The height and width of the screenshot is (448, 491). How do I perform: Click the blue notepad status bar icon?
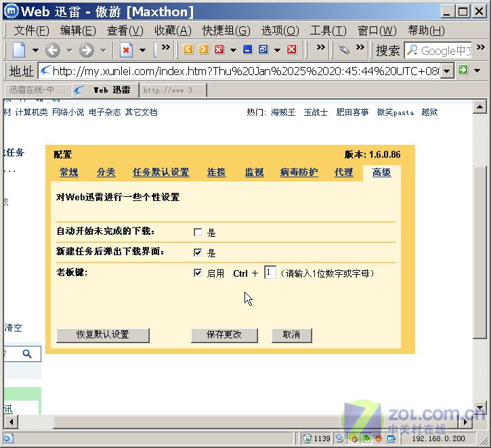point(391,439)
